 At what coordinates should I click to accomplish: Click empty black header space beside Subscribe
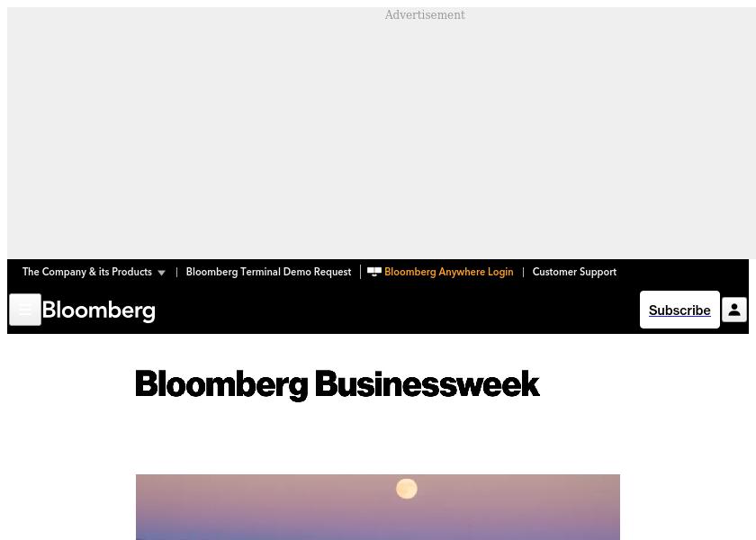point(405,310)
